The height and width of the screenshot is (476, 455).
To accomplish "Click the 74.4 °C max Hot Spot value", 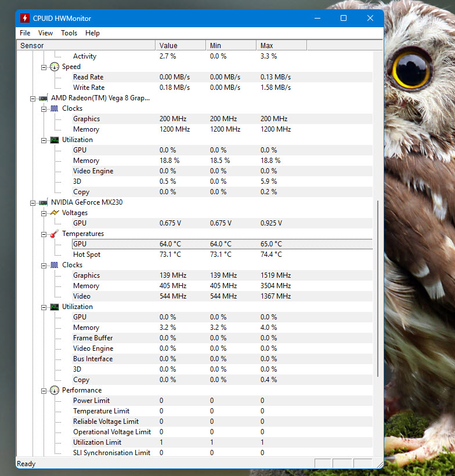I will (271, 255).
